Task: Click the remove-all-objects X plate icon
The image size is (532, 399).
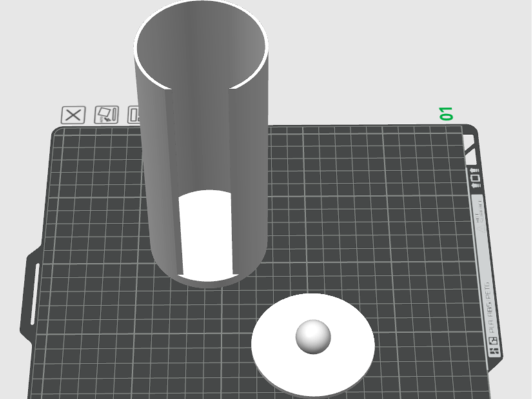Action: point(74,115)
